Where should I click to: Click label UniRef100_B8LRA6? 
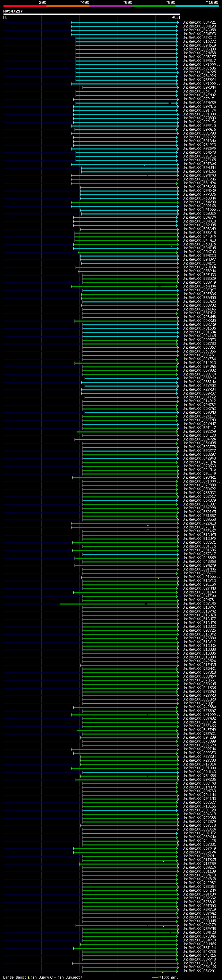coord(199,179)
